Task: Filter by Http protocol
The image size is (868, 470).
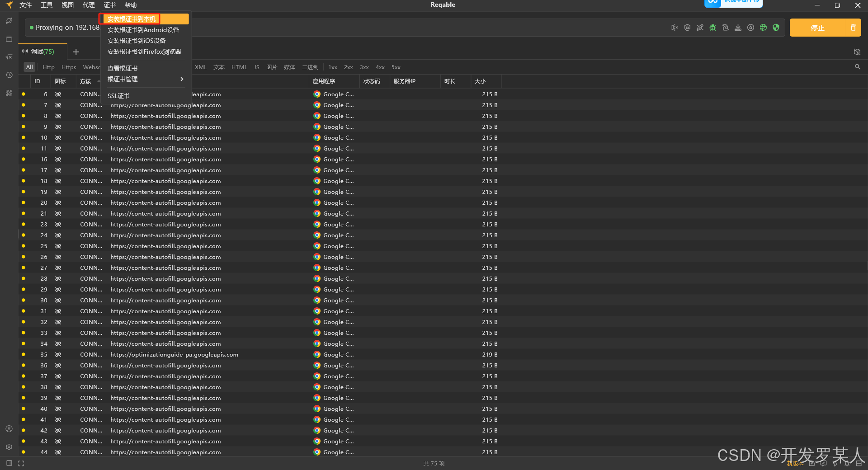Action: [x=48, y=67]
